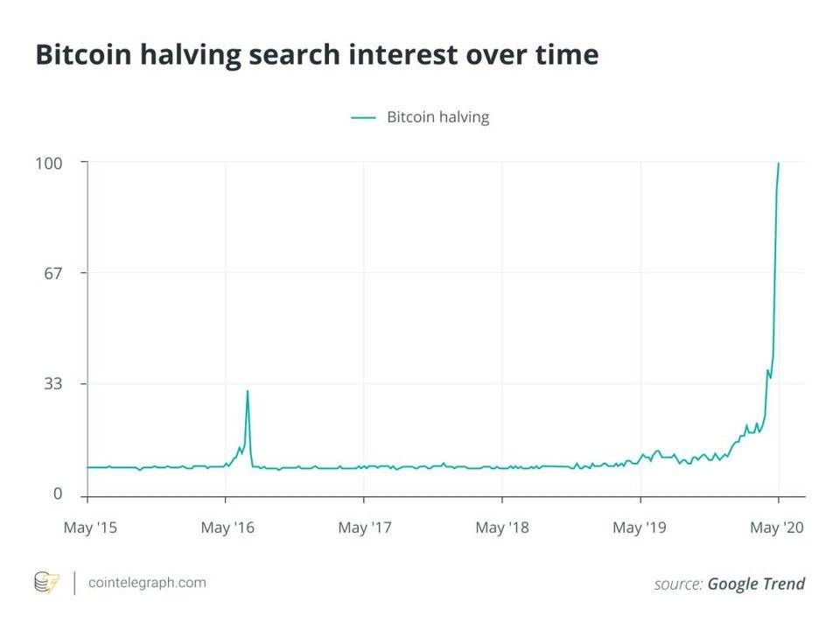This screenshot has width=840, height=630.
Task: Select the May '15 x-axis label
Action: (x=89, y=528)
